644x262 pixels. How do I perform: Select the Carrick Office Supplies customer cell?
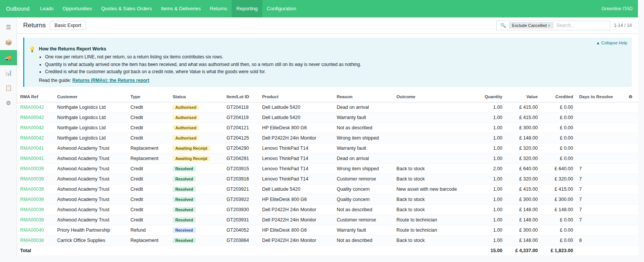tap(81, 240)
